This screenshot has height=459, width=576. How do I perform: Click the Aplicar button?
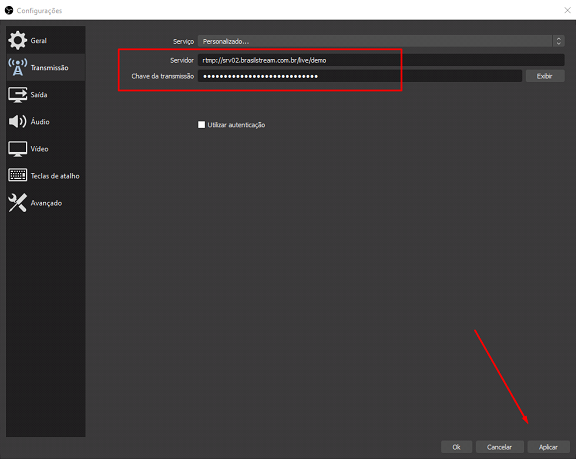(548, 447)
